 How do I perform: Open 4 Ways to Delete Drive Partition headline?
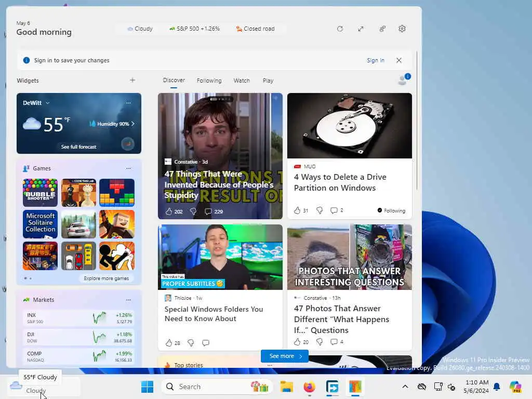pos(340,182)
